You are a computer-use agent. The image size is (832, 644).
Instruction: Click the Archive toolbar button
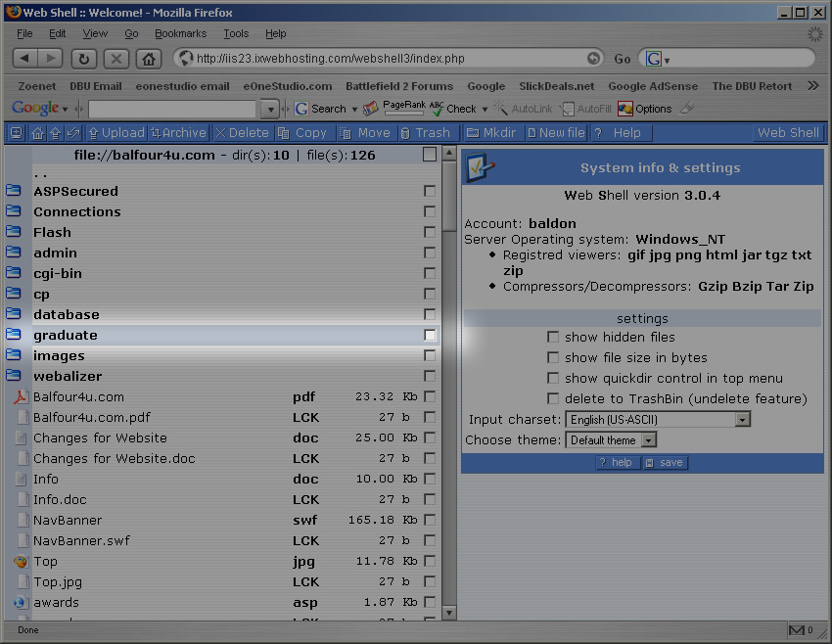177,133
